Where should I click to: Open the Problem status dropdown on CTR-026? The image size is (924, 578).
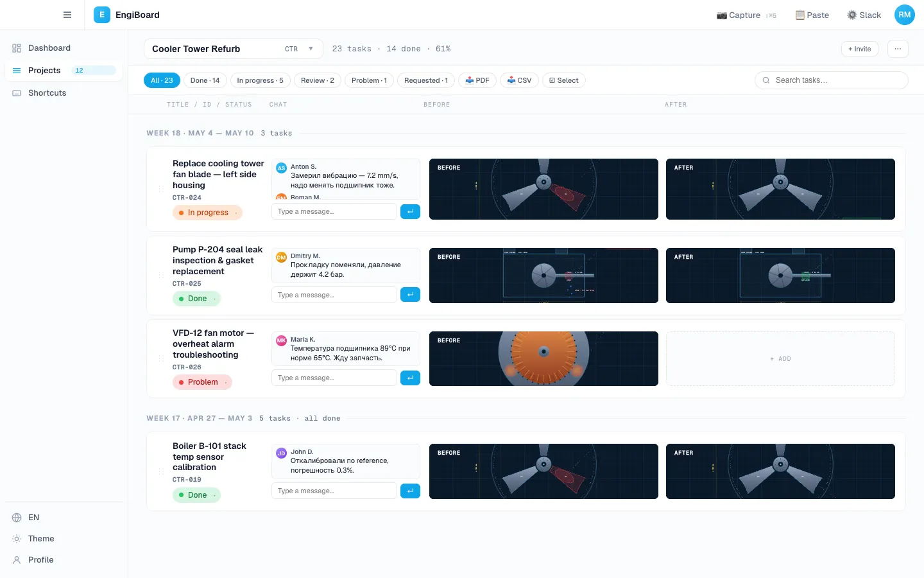(202, 382)
